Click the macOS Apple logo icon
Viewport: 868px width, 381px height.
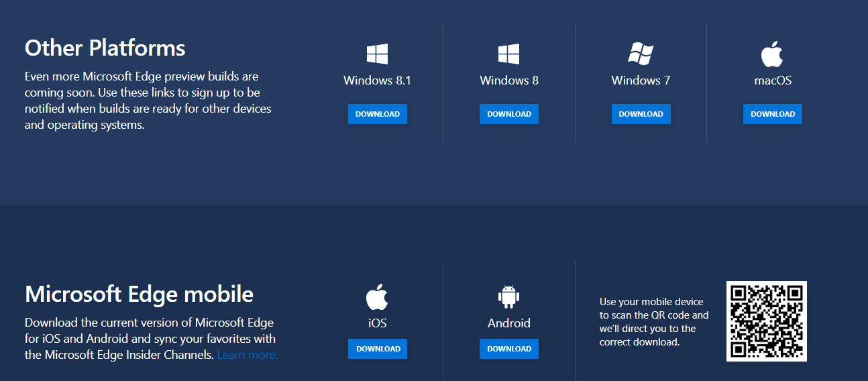click(772, 54)
